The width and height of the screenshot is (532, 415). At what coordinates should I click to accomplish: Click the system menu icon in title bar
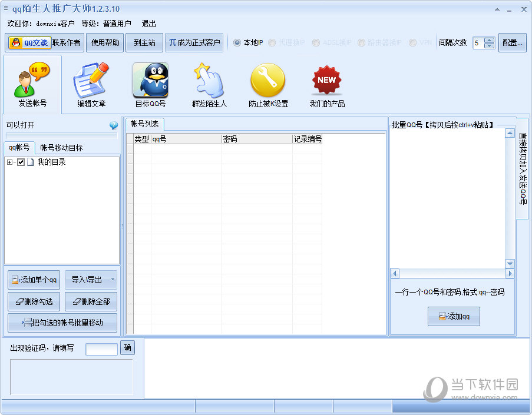pyautogui.click(x=5, y=8)
